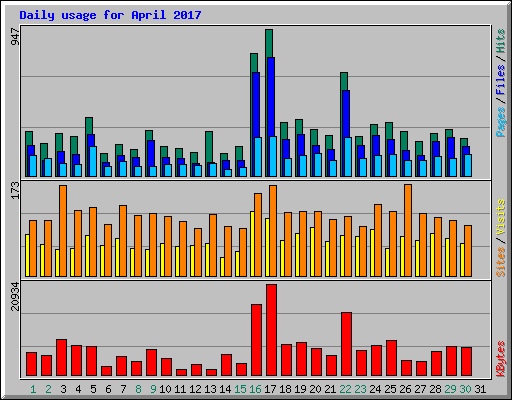Click day 20 on the x-axis
This screenshot has width=512, height=400.
(x=315, y=389)
